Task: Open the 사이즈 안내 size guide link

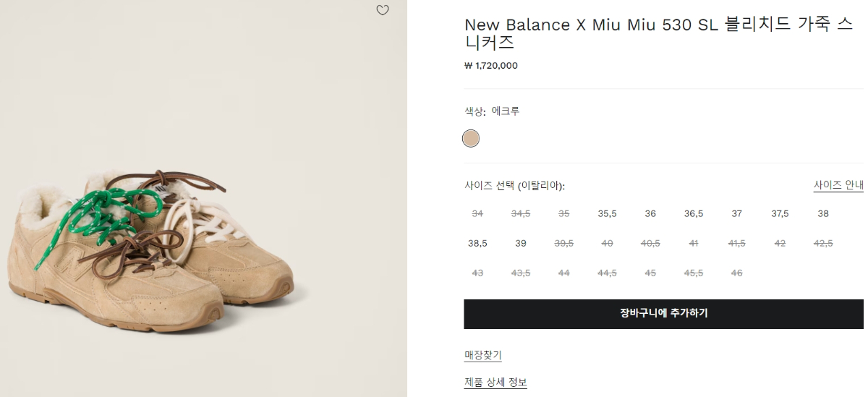Action: click(838, 185)
